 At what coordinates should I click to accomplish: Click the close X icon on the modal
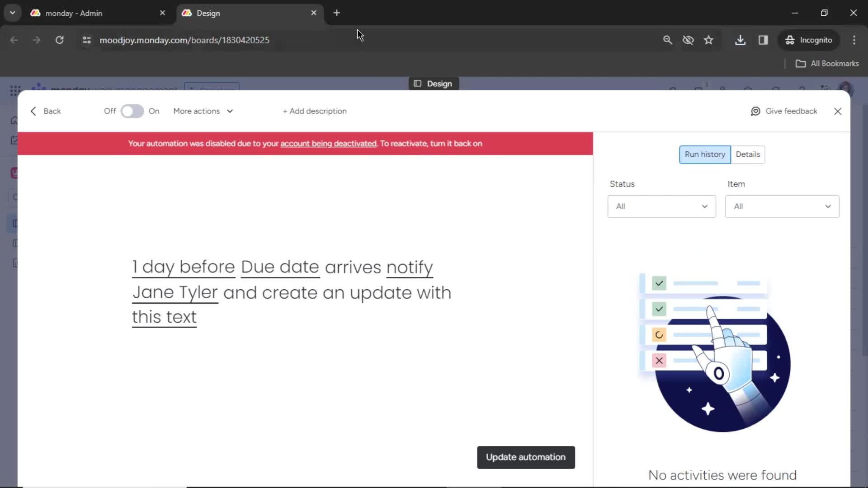click(x=838, y=111)
